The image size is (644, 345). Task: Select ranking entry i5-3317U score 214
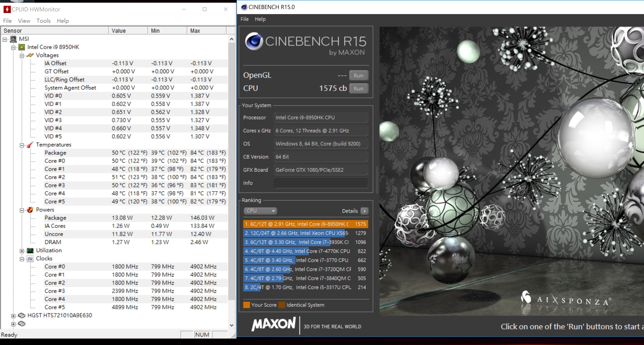point(305,287)
